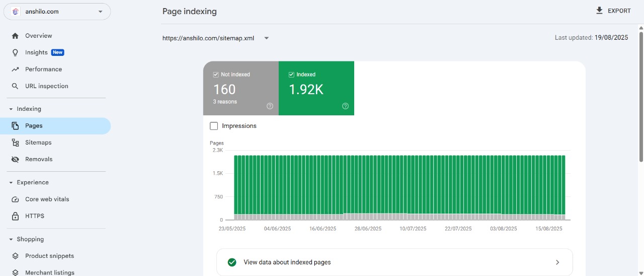Click the HTTPS padlock icon

[15, 216]
